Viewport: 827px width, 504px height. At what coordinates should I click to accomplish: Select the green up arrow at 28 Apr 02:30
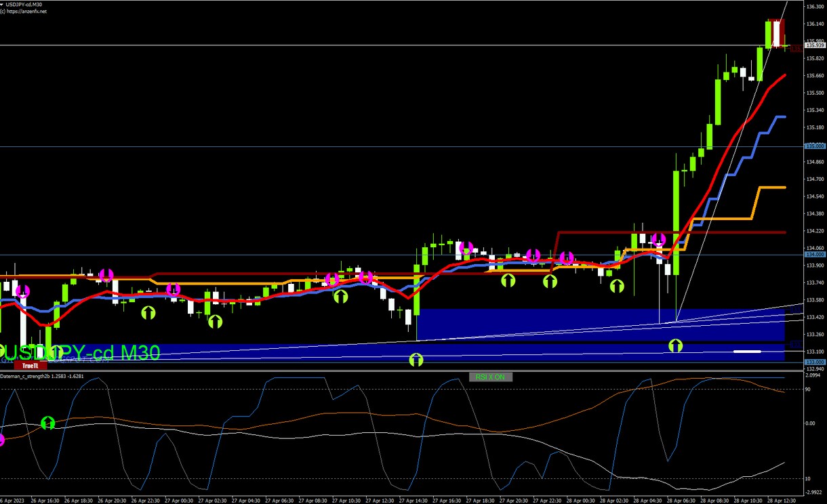(617, 285)
